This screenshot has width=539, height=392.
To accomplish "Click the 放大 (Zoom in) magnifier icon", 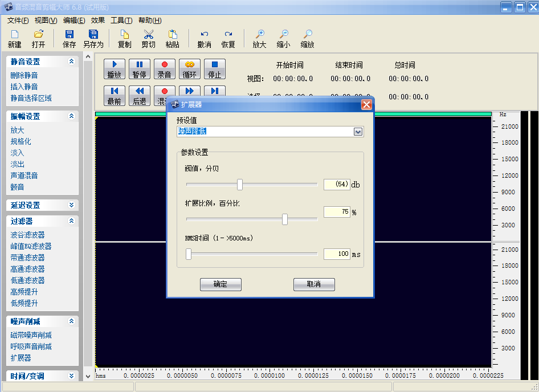I will [x=259, y=35].
